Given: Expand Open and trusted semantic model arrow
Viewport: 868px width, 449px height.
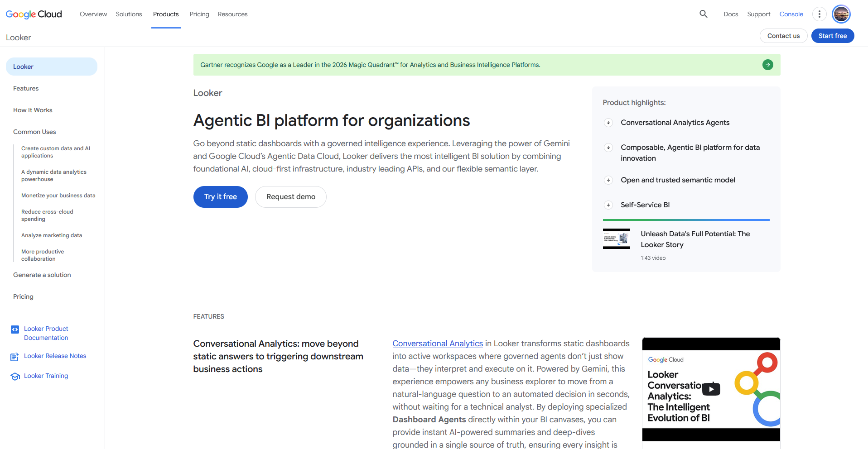Looking at the screenshot, I should 608,180.
